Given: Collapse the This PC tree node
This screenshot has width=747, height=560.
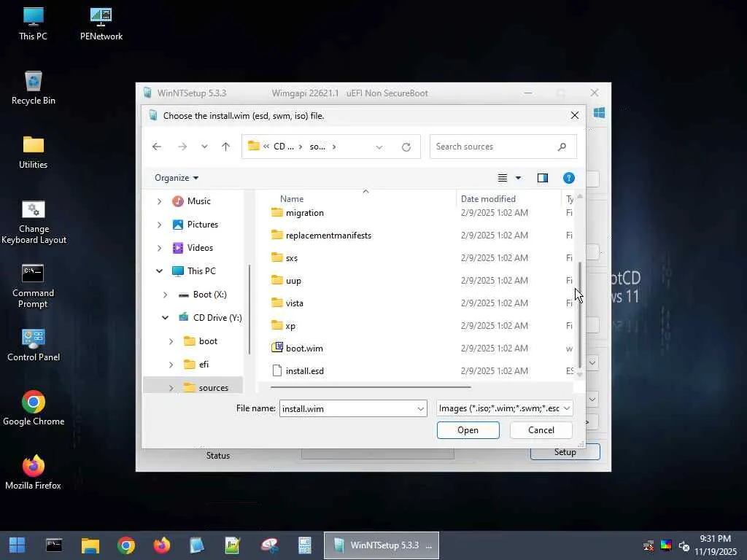Looking at the screenshot, I should [159, 271].
